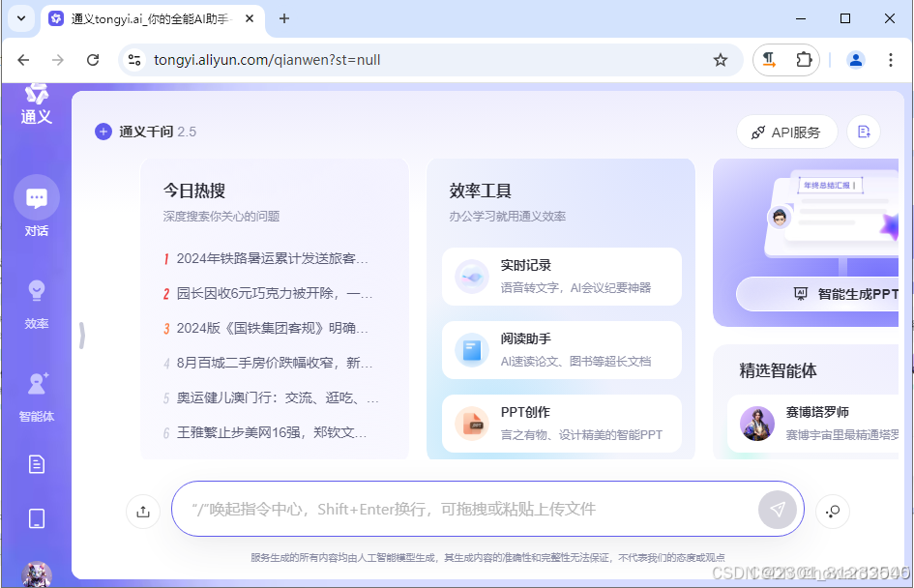Bookmark this page with star icon
The height and width of the screenshot is (588, 914).
(721, 59)
